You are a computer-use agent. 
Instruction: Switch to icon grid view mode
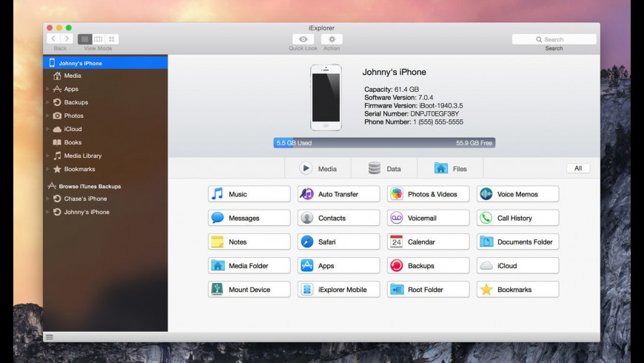[112, 39]
